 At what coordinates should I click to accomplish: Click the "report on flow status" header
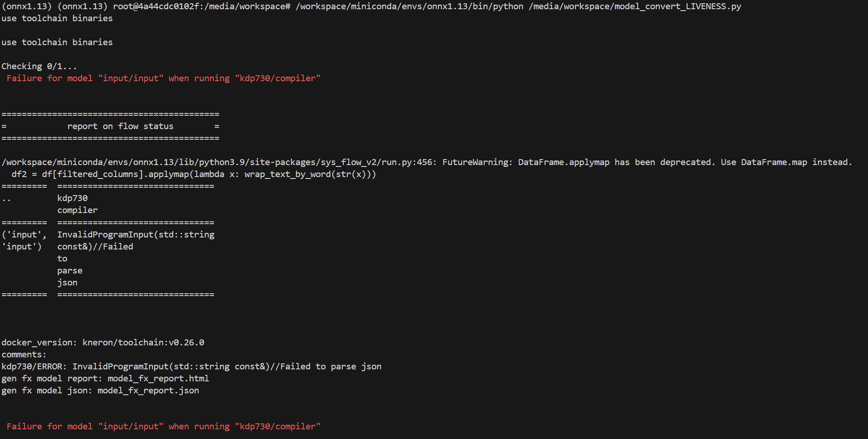(120, 126)
